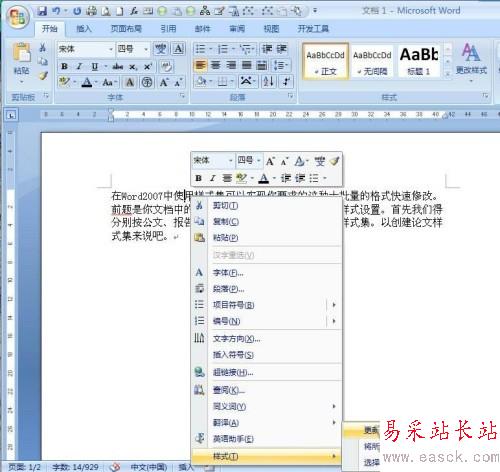Click the Sort A-Z icon in ribbon
Image resolution: width=500 pixels, height=472 pixels.
click(269, 82)
